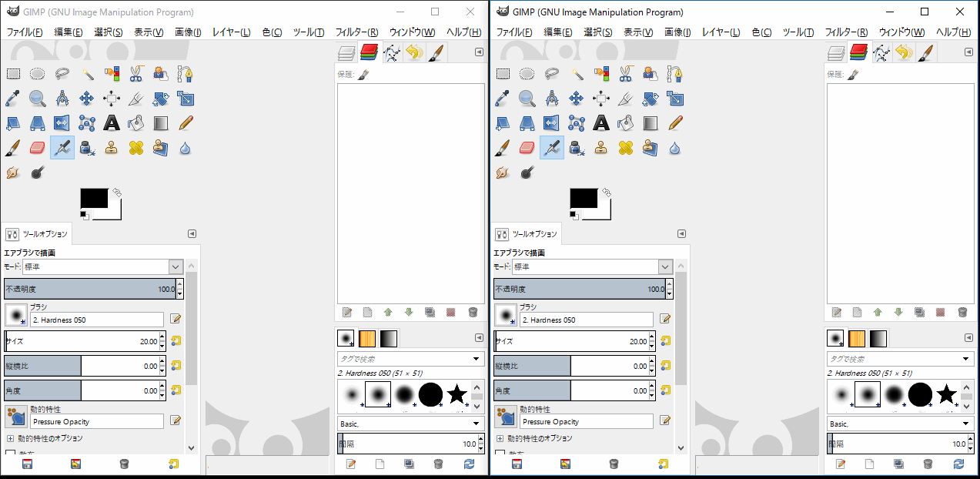The height and width of the screenshot is (479, 980).
Task: Switch to Undo History tab in right window
Action: pos(903,53)
